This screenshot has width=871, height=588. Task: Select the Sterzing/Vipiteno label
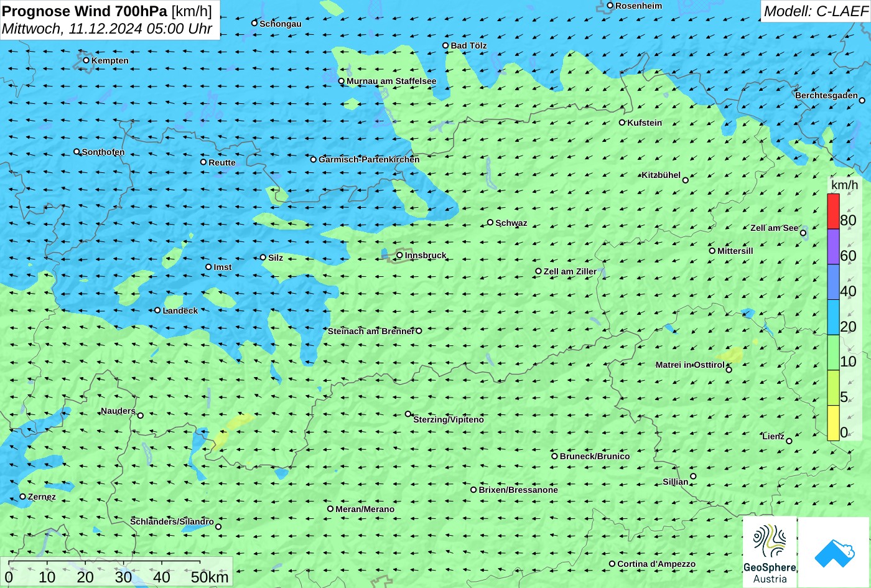click(449, 419)
